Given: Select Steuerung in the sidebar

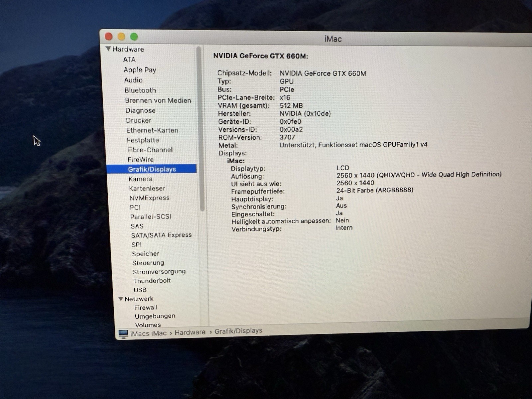Looking at the screenshot, I should pyautogui.click(x=148, y=263).
